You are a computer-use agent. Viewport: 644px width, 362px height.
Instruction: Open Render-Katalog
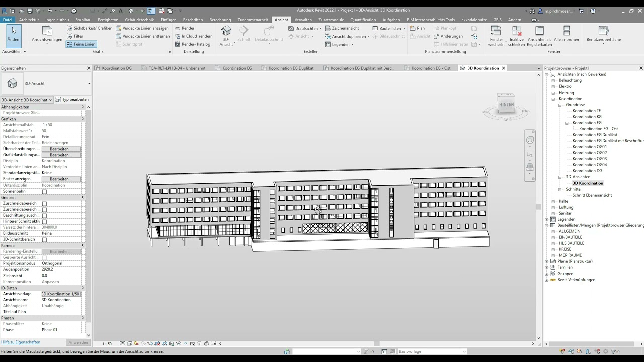coord(193,44)
